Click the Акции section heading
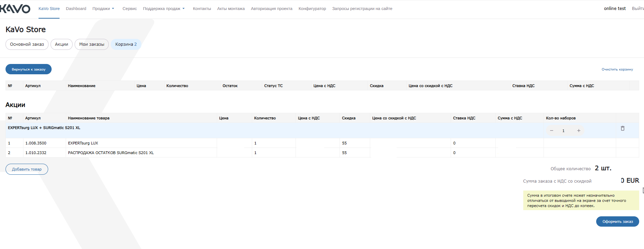The width and height of the screenshot is (644, 249). [15, 105]
